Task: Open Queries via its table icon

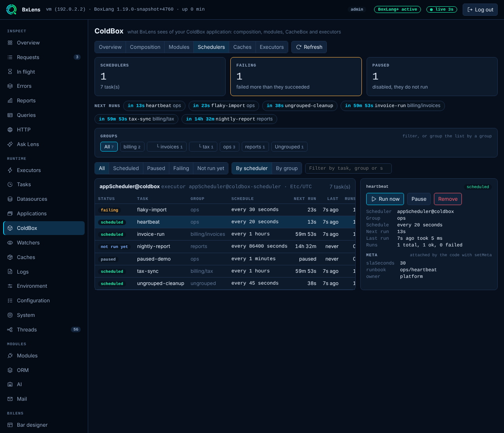Action: (10, 115)
